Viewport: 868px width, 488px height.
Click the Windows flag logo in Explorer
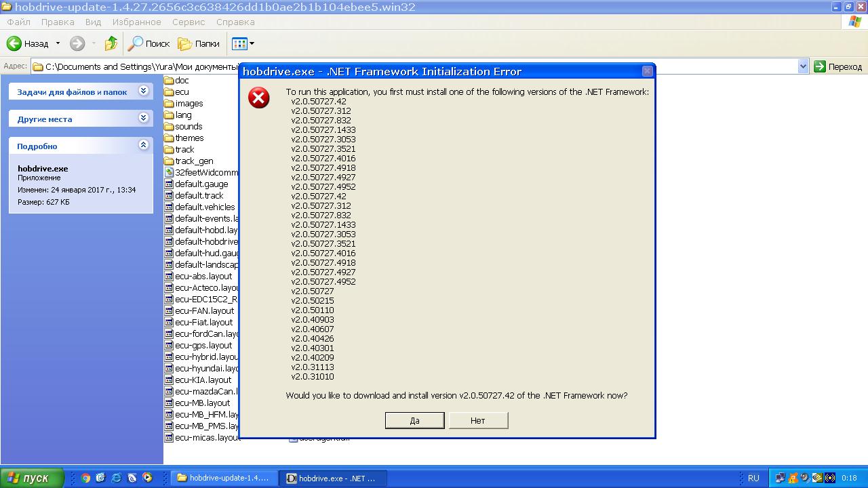coord(855,22)
